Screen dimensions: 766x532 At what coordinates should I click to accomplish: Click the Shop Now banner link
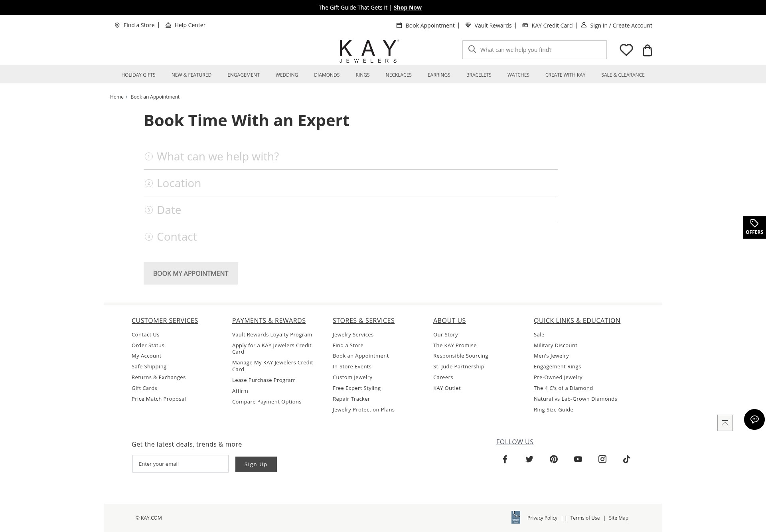tap(407, 8)
